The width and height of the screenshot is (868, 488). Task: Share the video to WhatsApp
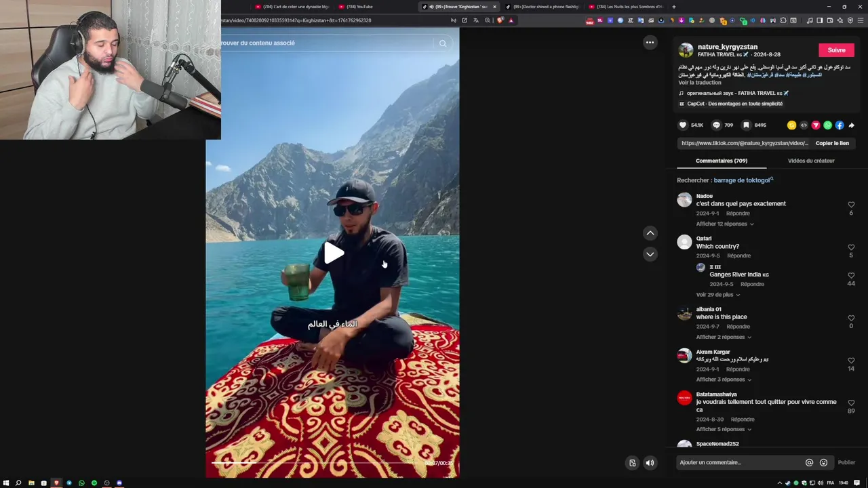pyautogui.click(x=827, y=125)
